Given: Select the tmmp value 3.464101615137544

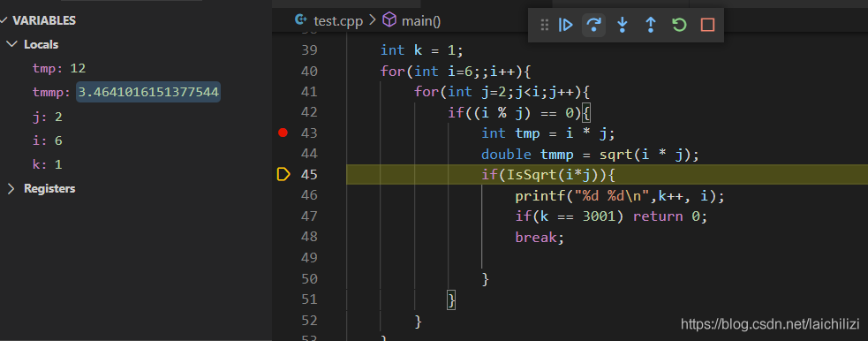Looking at the screenshot, I should 148,93.
